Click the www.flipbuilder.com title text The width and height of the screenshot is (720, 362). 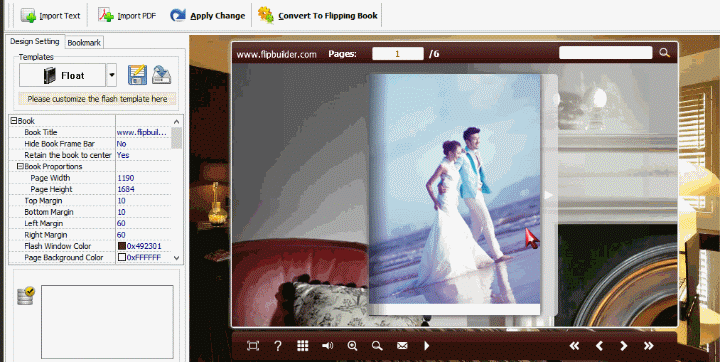point(276,54)
